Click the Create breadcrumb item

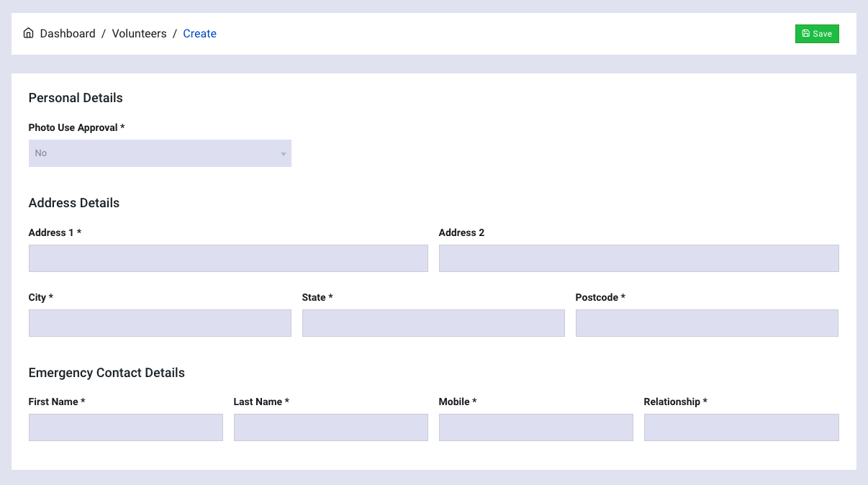pos(199,34)
